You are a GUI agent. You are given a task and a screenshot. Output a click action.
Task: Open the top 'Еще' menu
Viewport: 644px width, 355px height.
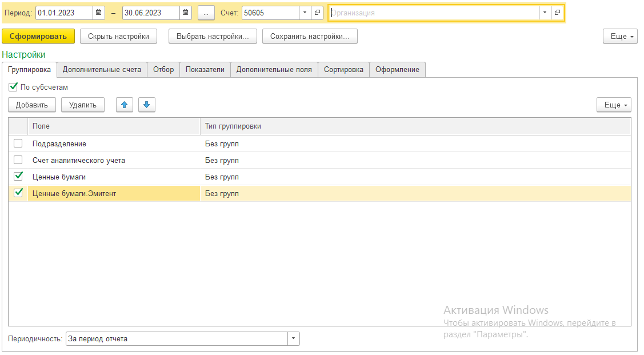pos(620,36)
